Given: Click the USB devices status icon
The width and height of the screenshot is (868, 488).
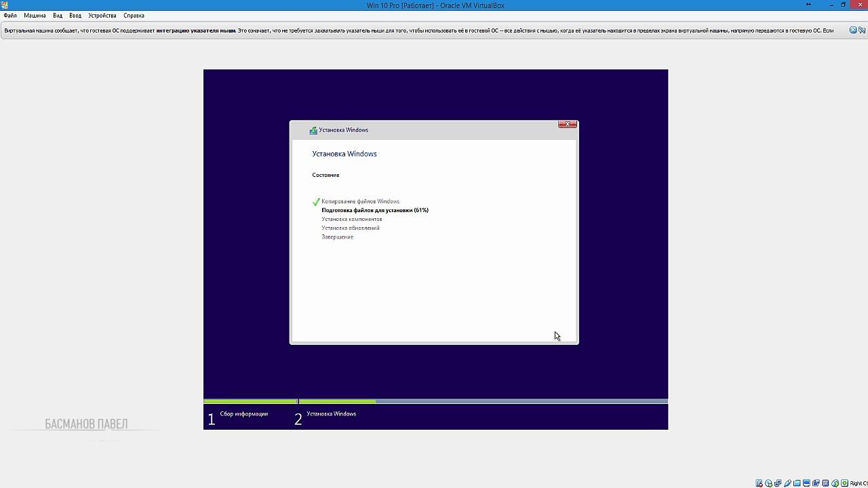Looking at the screenshot, I should pos(787,483).
